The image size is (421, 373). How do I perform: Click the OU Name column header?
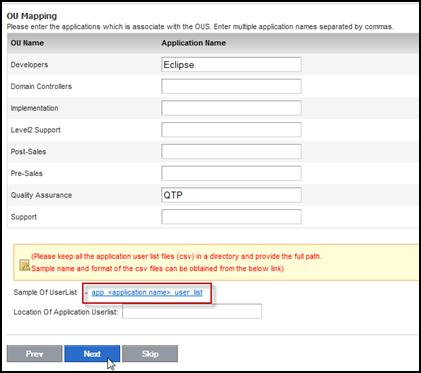[27, 43]
